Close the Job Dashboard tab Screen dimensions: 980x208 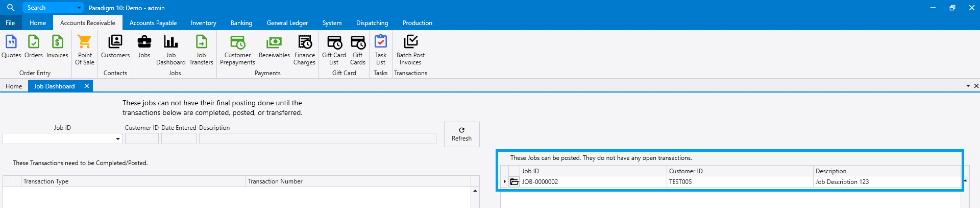click(x=87, y=86)
